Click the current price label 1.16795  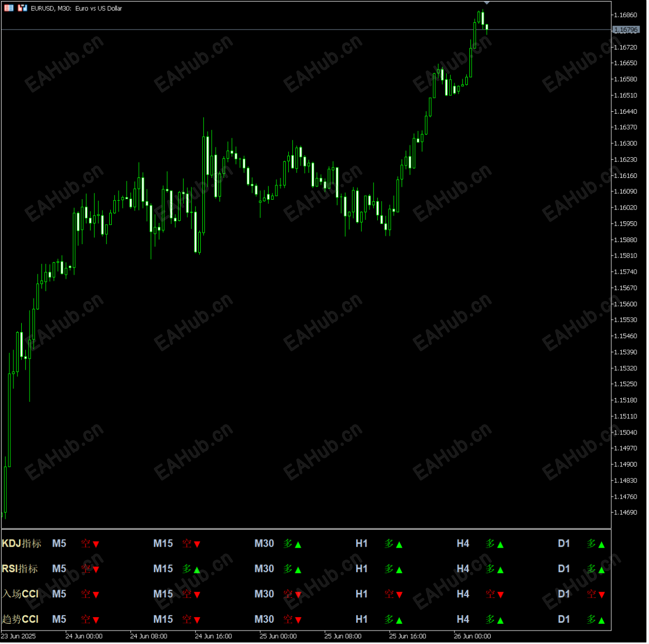tap(626, 30)
